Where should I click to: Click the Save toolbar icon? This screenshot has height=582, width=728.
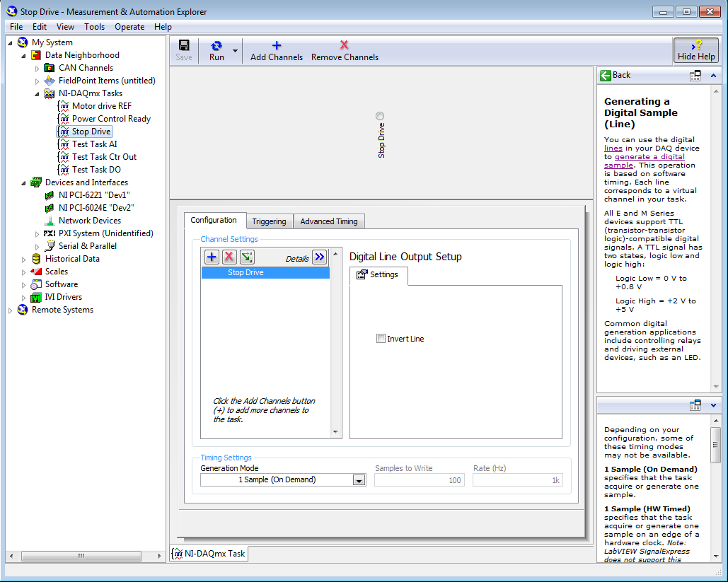[184, 45]
